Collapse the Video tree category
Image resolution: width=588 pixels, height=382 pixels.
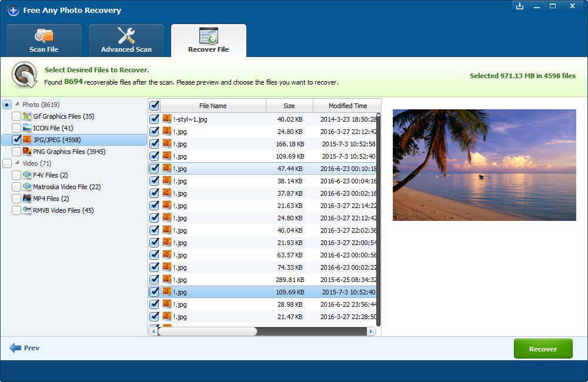coord(16,163)
